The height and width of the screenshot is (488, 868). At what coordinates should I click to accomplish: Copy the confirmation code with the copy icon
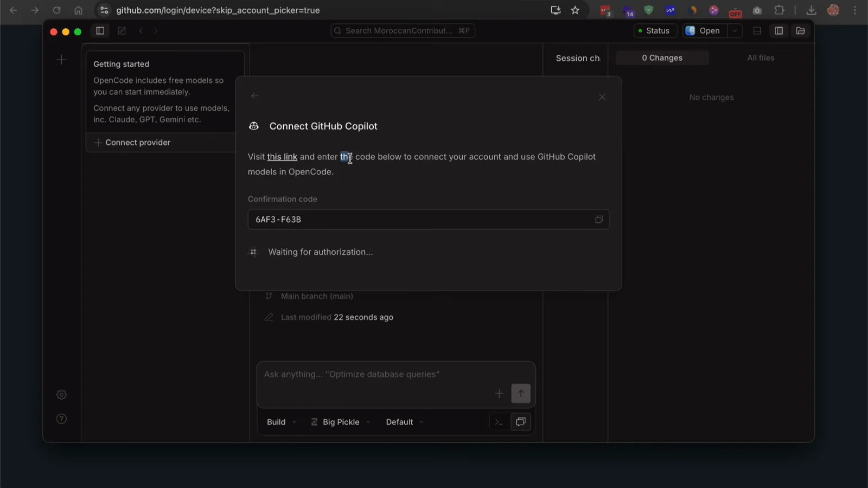599,220
